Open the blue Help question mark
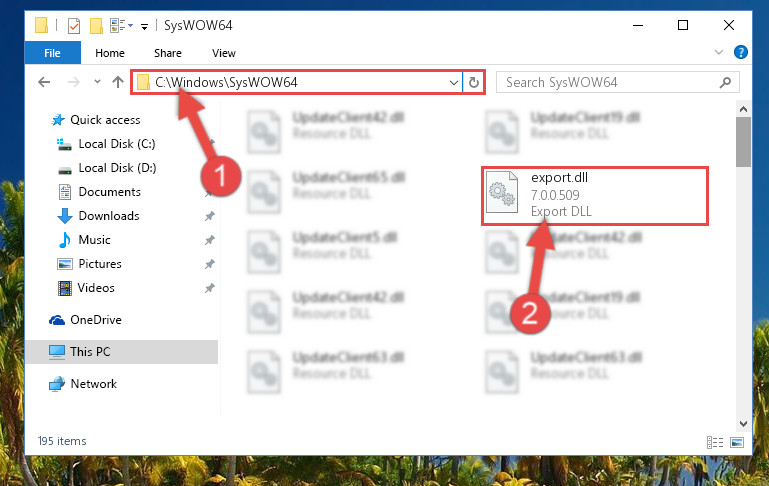 pos(741,52)
